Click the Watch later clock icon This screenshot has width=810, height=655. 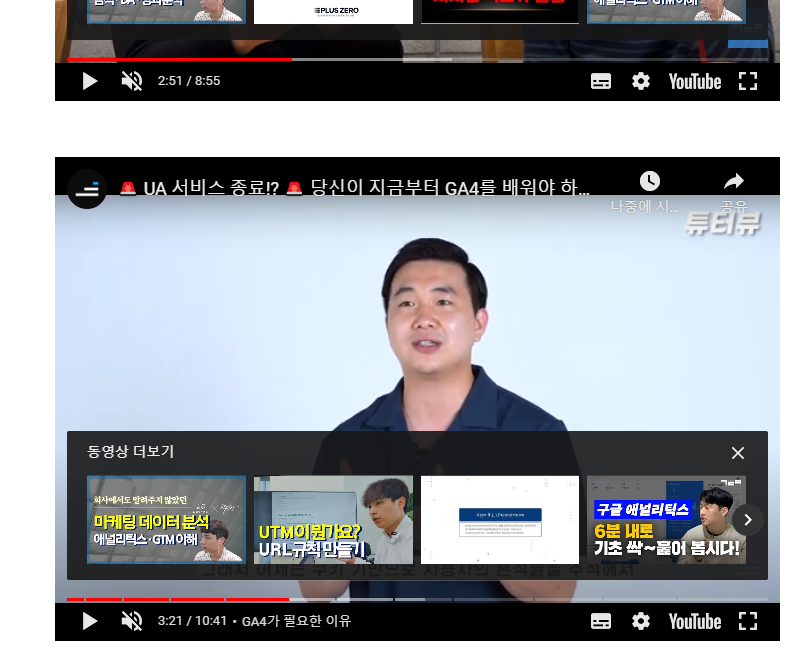(649, 181)
